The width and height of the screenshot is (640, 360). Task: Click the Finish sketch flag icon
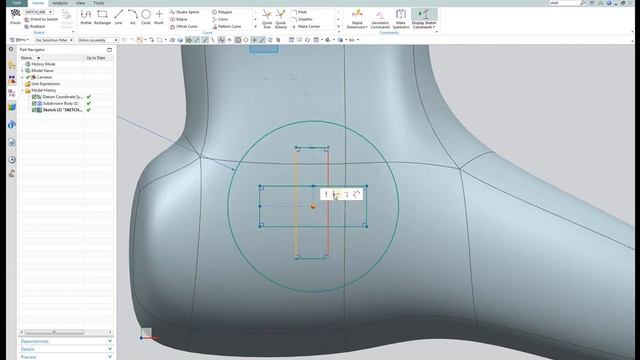click(x=15, y=16)
